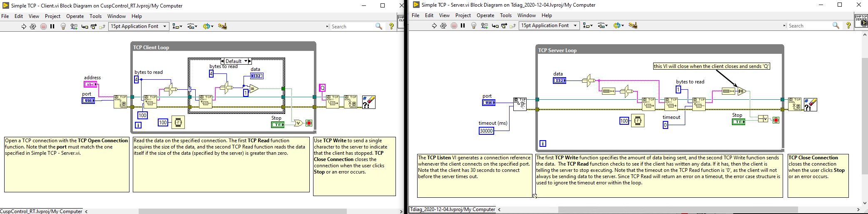This screenshot has height=214, width=868.
Task: Open the Tools menu in the Server window
Action: tap(505, 15)
